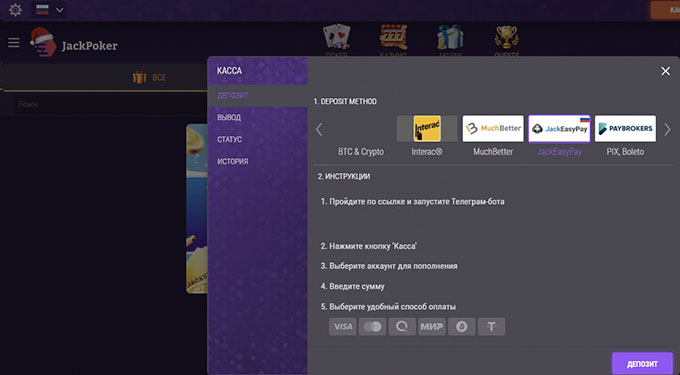Click the PIX, Boleto label
This screenshot has width=680, height=375.
point(625,152)
